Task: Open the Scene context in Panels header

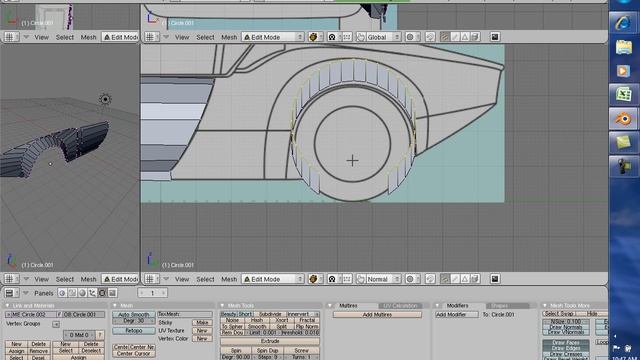Action: [112, 293]
